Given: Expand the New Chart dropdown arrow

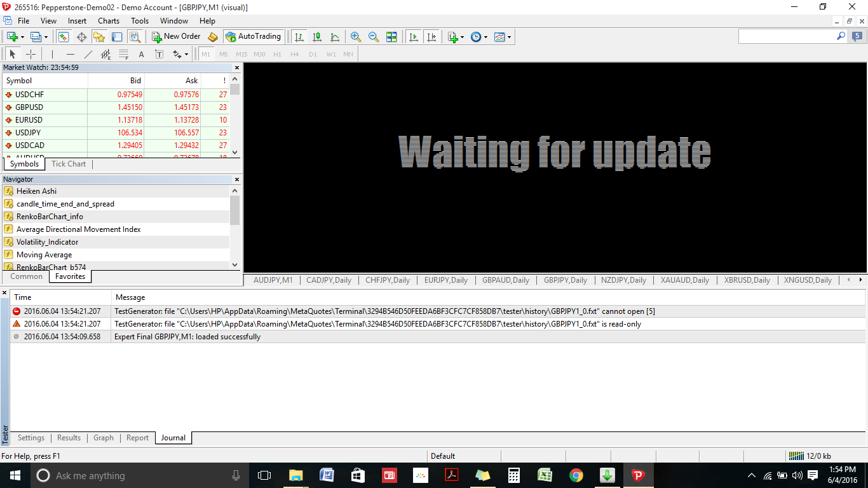Looking at the screenshot, I should click(23, 37).
